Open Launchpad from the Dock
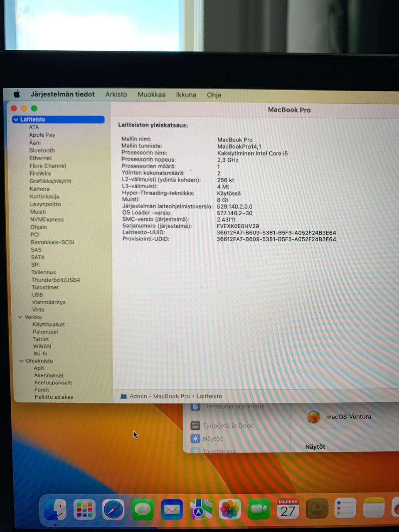This screenshot has height=532, width=399. [84, 510]
